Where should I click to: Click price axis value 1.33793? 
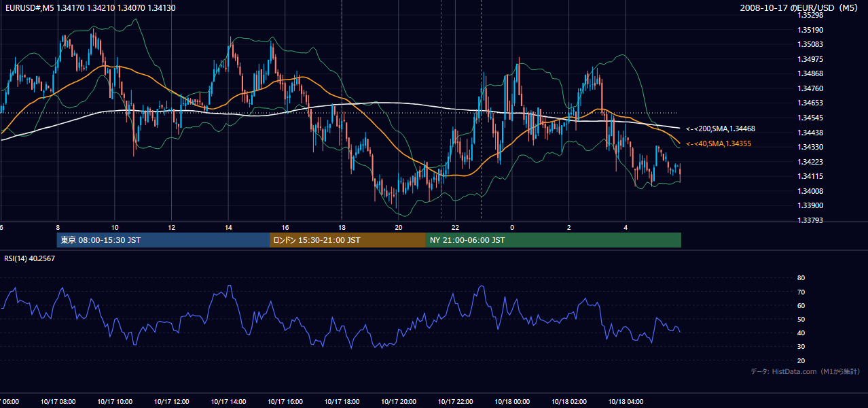[x=810, y=220]
